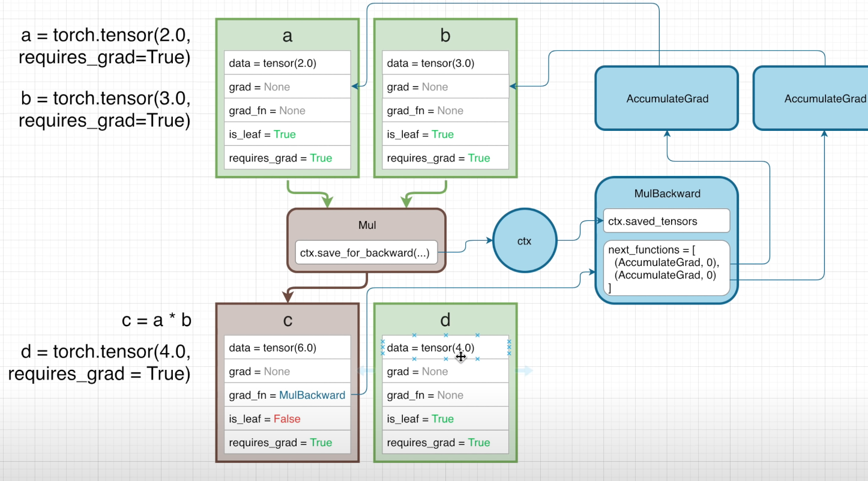Select the title 'b' of the green tensor box
This screenshot has height=481, width=868.
[x=445, y=35]
